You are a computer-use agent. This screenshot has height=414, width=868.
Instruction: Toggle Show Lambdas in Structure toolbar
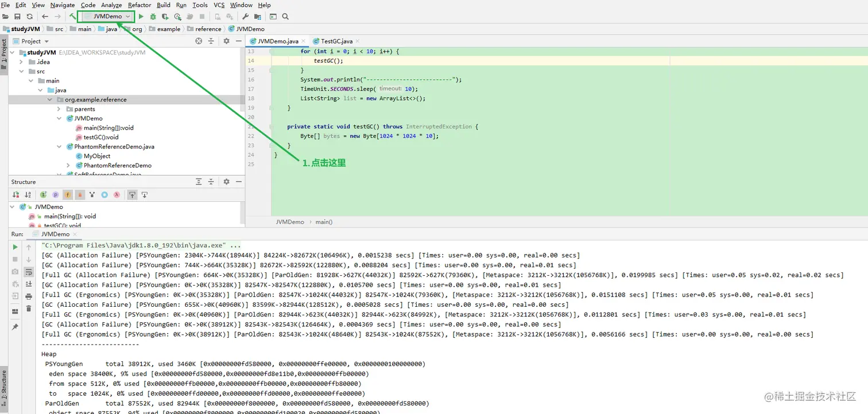click(117, 195)
